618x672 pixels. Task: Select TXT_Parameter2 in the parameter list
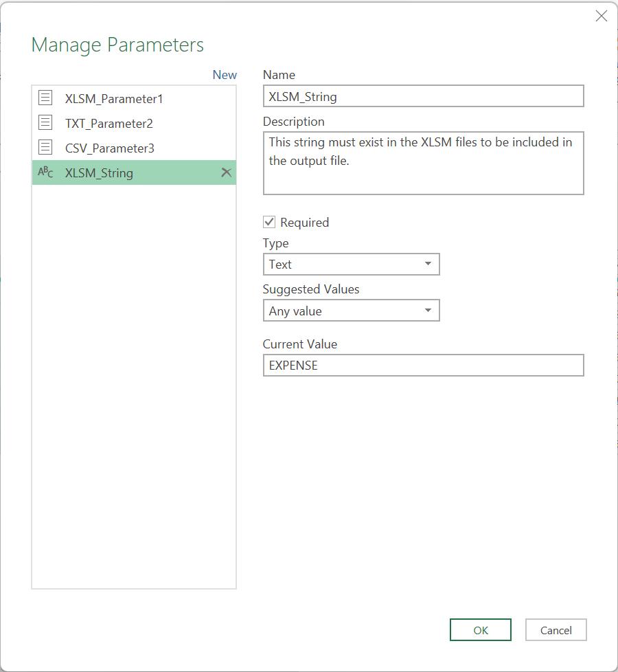(134, 123)
